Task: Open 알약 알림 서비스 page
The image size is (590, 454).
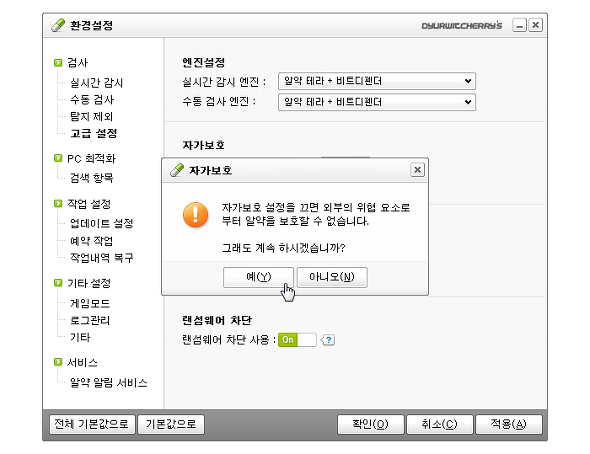Action: tap(108, 383)
